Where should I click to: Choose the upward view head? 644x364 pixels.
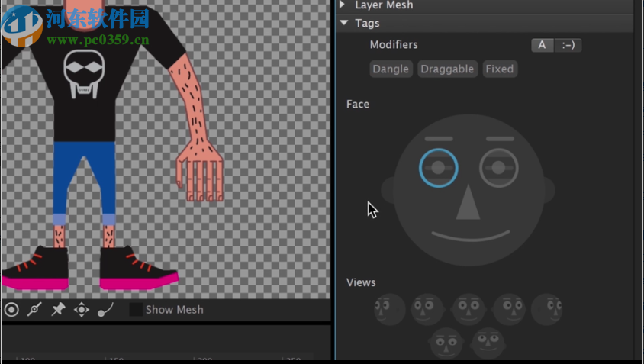(488, 343)
